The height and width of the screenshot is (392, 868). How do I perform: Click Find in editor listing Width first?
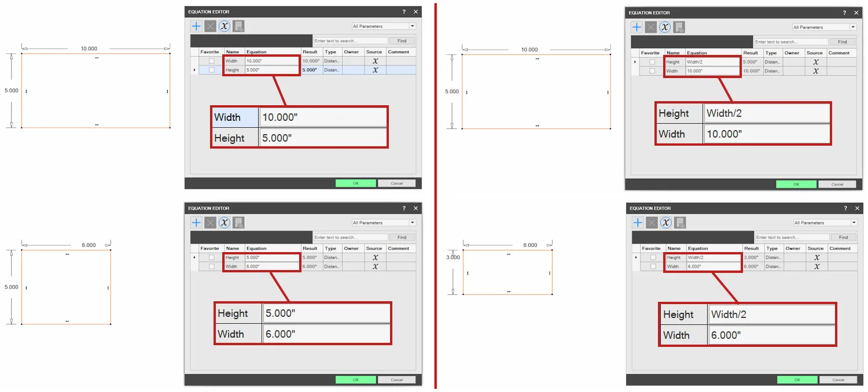(x=402, y=41)
